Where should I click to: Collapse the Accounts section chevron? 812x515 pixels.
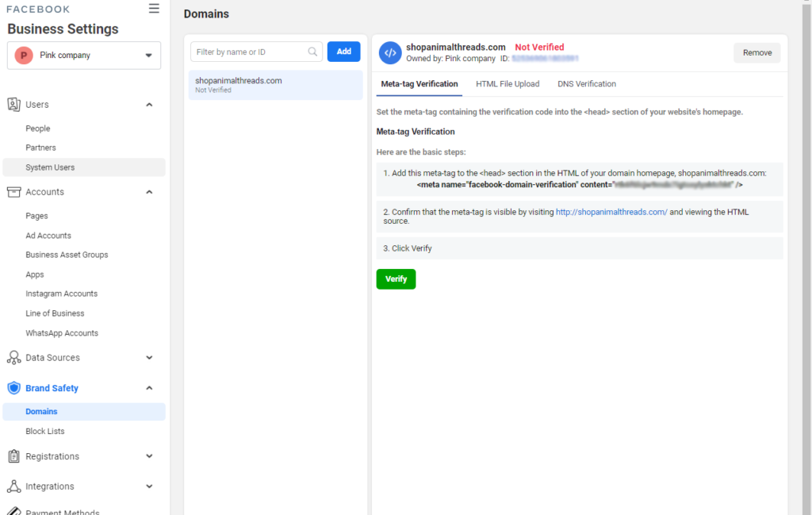pyautogui.click(x=149, y=192)
